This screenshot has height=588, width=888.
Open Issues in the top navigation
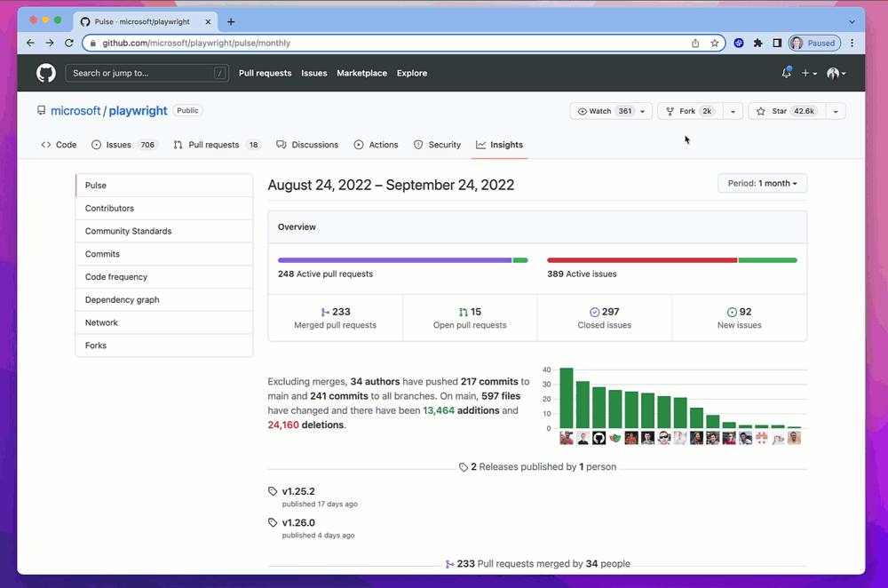pyautogui.click(x=314, y=73)
